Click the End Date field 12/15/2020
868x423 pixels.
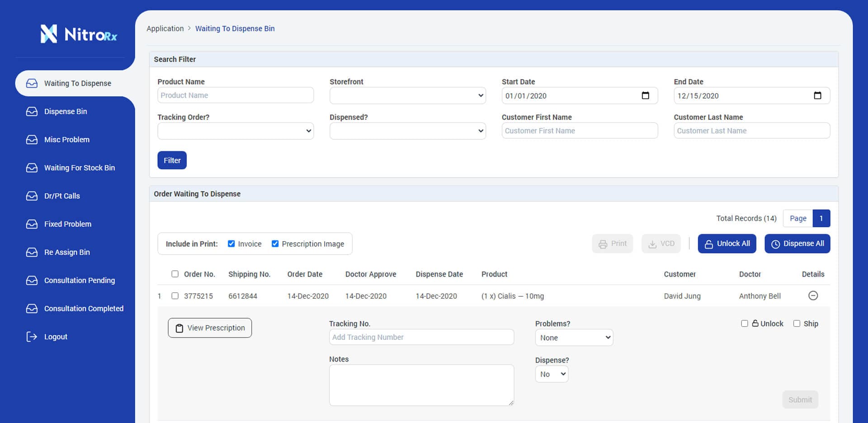(752, 95)
